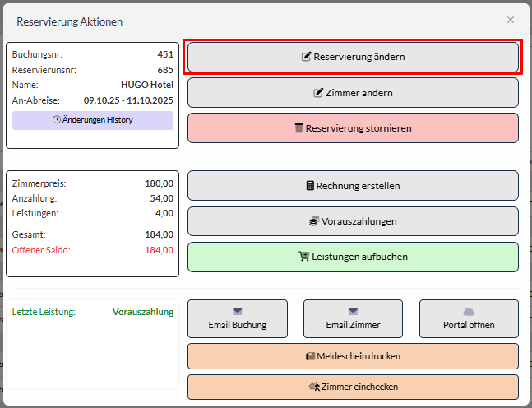Click the red Offener Saldo amount

pyautogui.click(x=158, y=250)
